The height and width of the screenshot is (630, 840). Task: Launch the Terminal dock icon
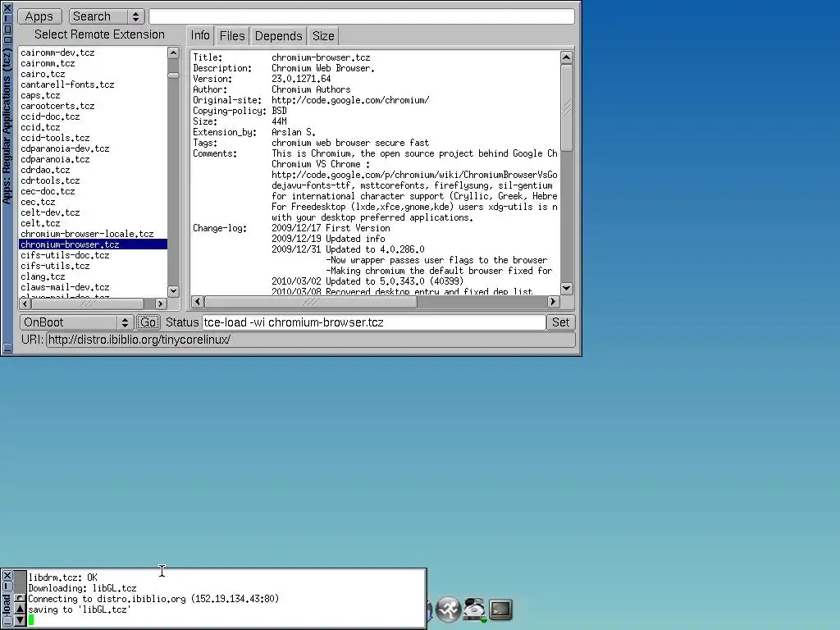point(500,609)
